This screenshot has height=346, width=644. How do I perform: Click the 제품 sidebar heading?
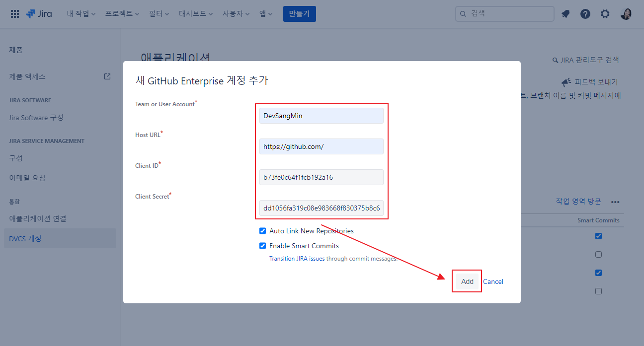[16, 50]
